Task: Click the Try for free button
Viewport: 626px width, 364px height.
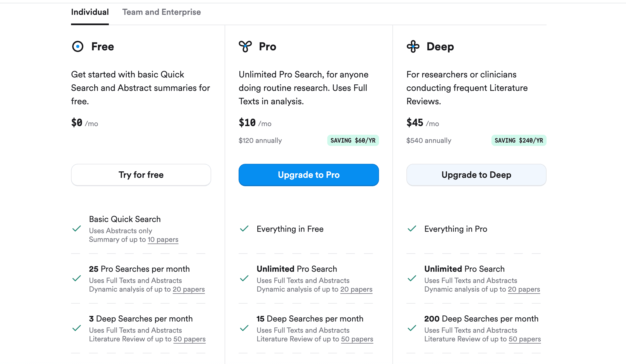Action: [141, 175]
